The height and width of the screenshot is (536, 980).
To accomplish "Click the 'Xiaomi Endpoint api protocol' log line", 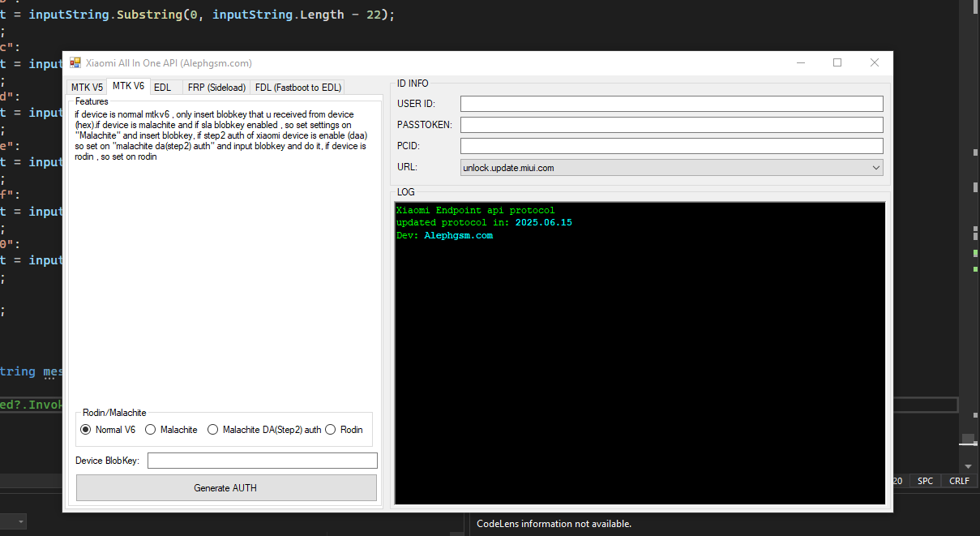I will point(476,211).
